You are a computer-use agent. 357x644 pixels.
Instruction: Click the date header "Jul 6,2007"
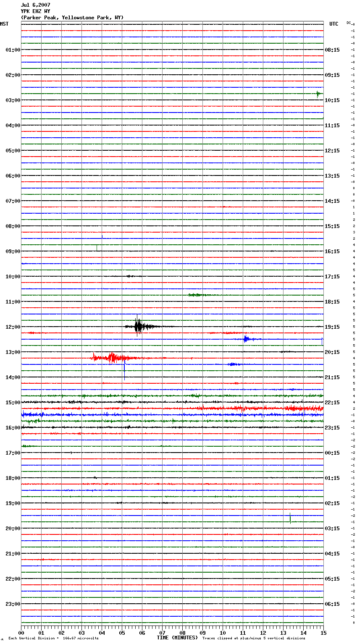[35, 5]
